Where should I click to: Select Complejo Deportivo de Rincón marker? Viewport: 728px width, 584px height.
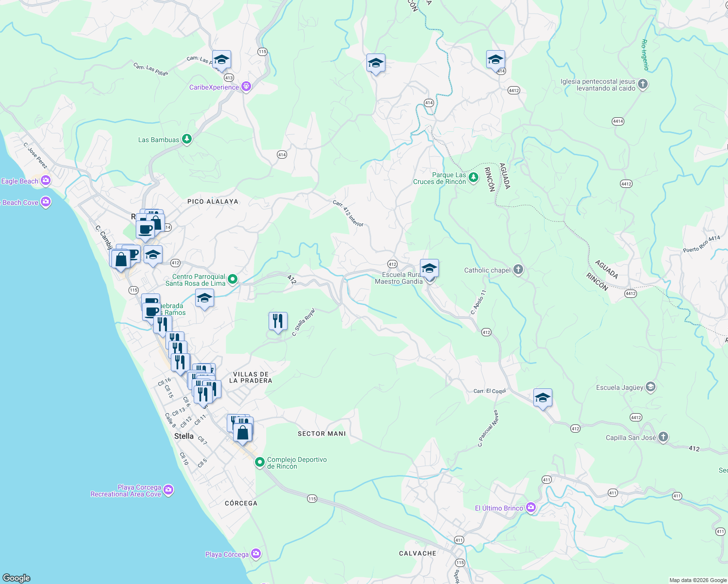pos(260,461)
